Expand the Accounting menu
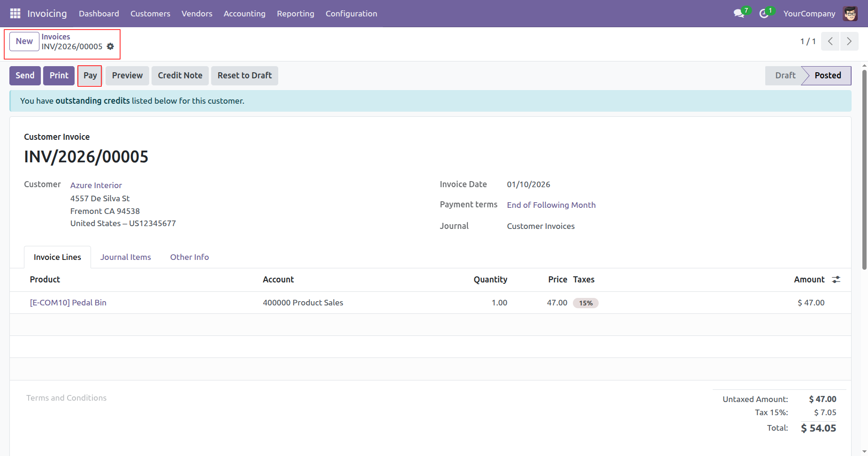 coord(244,14)
